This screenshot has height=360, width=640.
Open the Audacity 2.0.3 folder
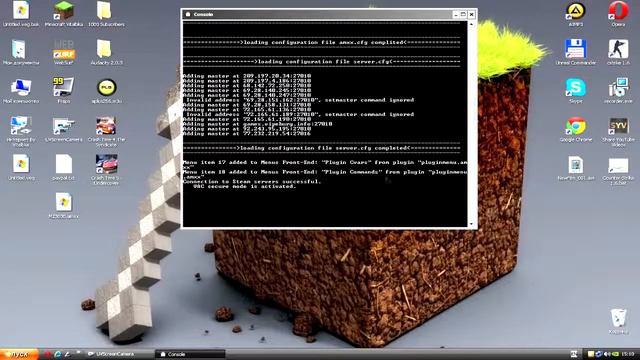(106, 52)
